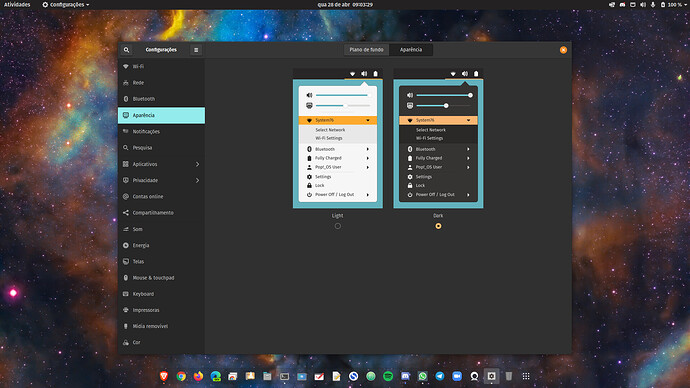The height and width of the screenshot is (388, 690).
Task: Open Mídia removível settings
Action: point(161,326)
